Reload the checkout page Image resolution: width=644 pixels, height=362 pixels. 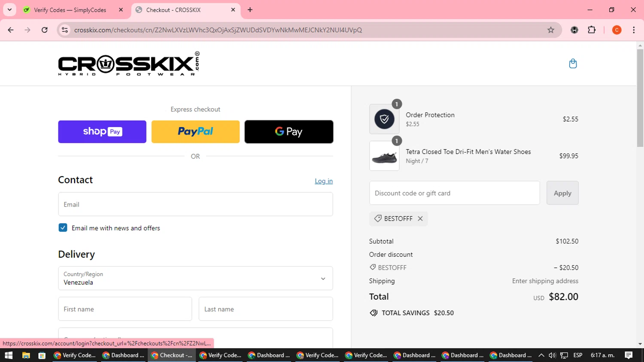coord(45,30)
